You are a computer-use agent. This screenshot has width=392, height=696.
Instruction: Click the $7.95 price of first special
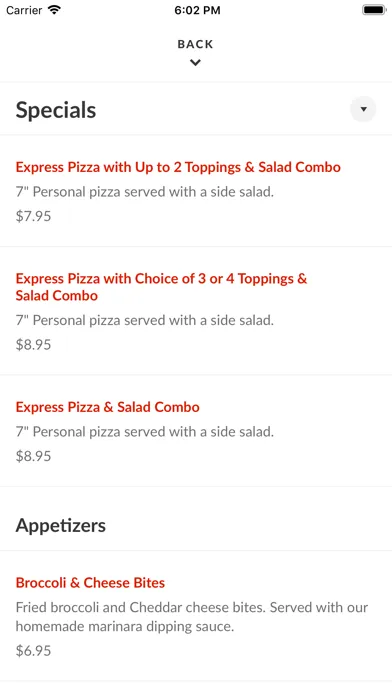pos(33,216)
